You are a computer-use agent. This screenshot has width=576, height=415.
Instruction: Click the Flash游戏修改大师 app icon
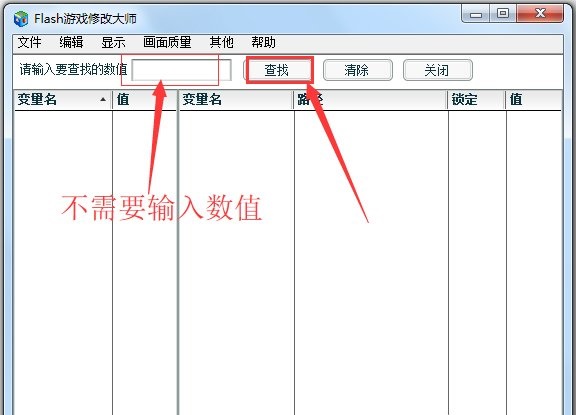[x=21, y=18]
